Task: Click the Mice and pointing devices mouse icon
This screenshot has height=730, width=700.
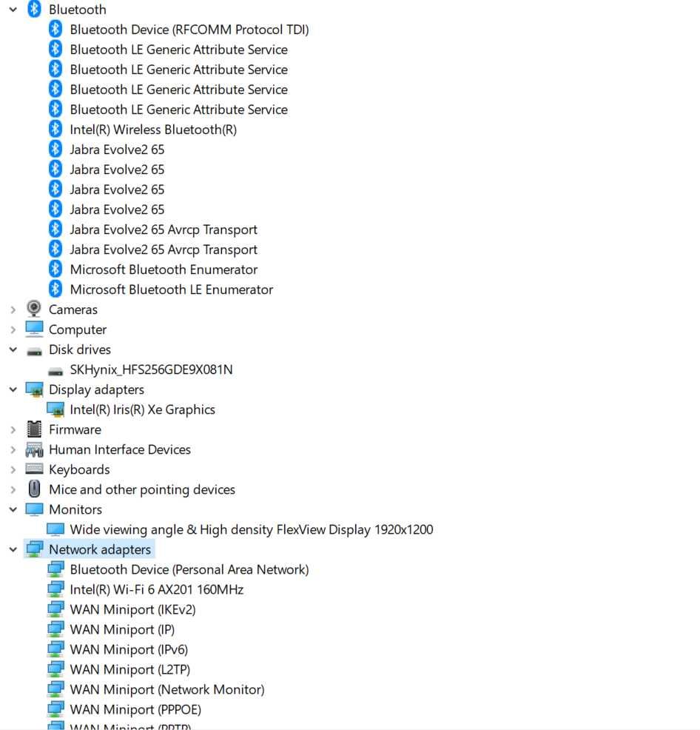Action: coord(34,489)
